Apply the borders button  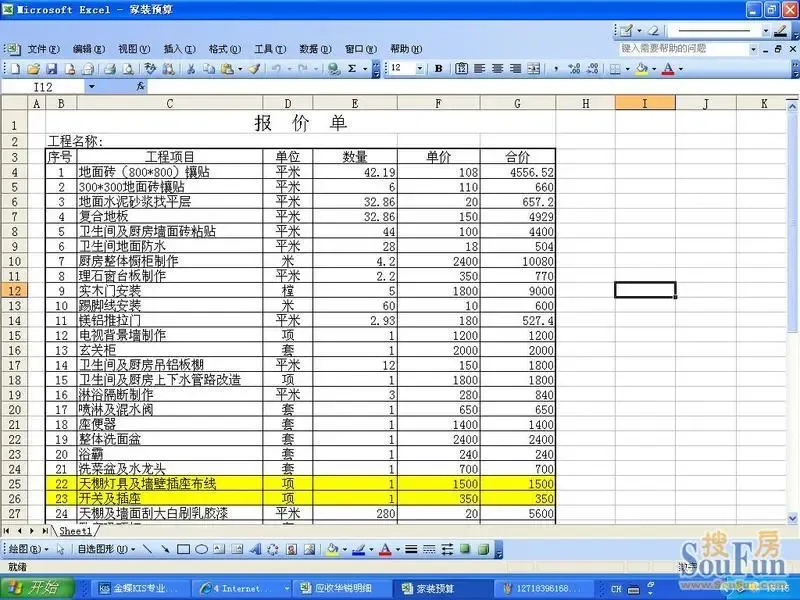click(616, 68)
